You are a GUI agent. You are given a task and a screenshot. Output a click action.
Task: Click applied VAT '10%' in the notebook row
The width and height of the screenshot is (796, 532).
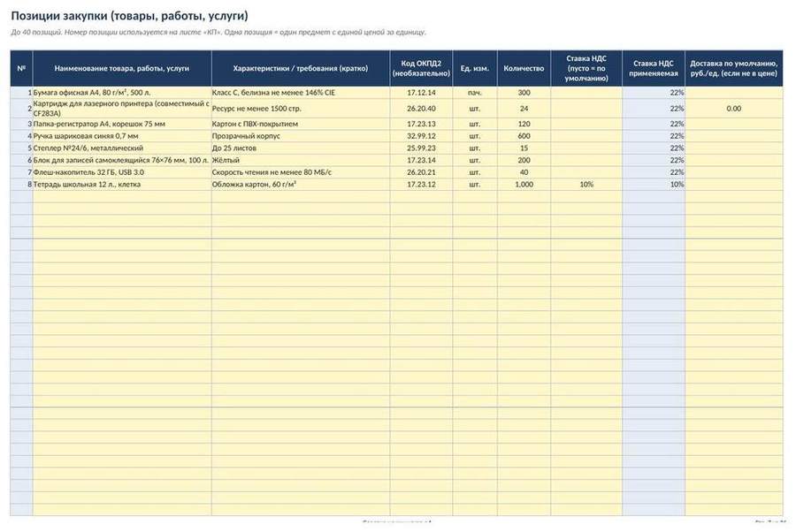pos(654,185)
